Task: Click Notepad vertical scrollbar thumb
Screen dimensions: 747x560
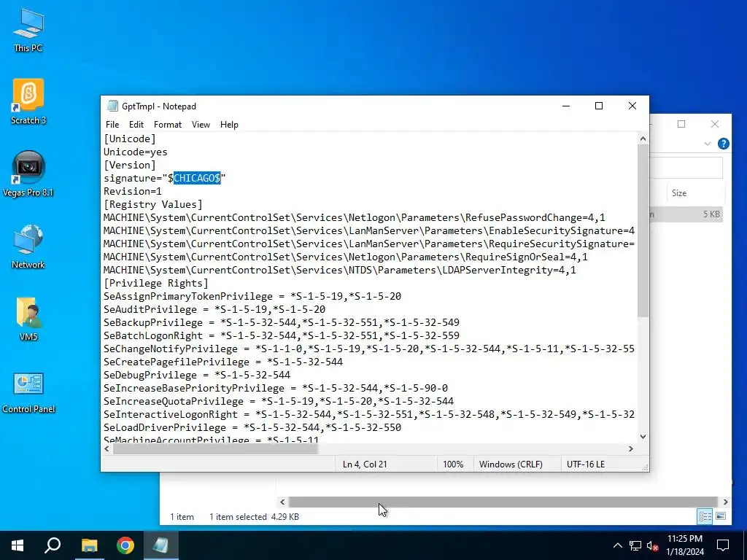Action: (x=643, y=231)
